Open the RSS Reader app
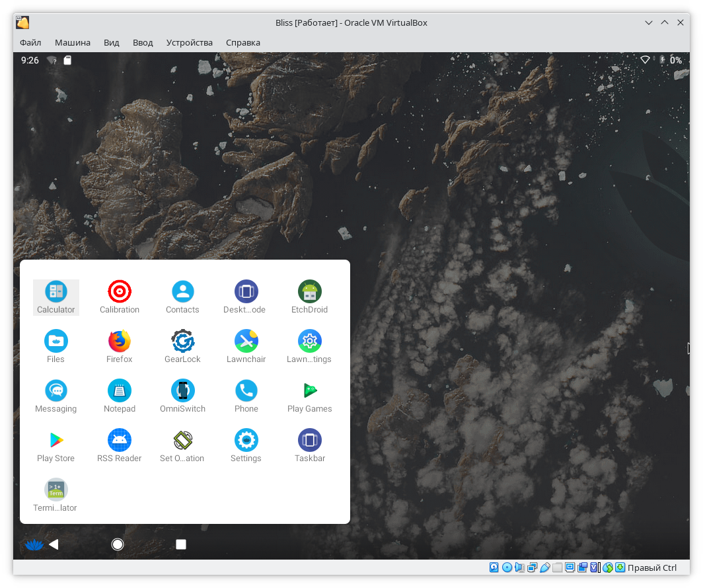 [x=120, y=445]
